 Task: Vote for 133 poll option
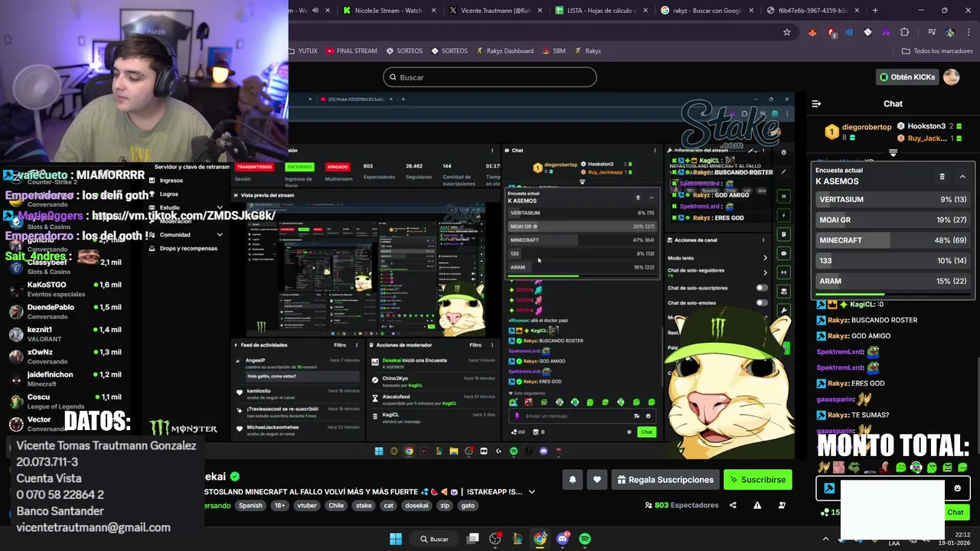click(893, 261)
